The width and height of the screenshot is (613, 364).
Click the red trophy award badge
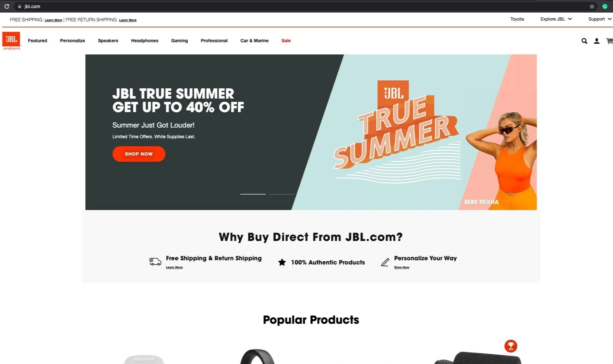click(510, 346)
